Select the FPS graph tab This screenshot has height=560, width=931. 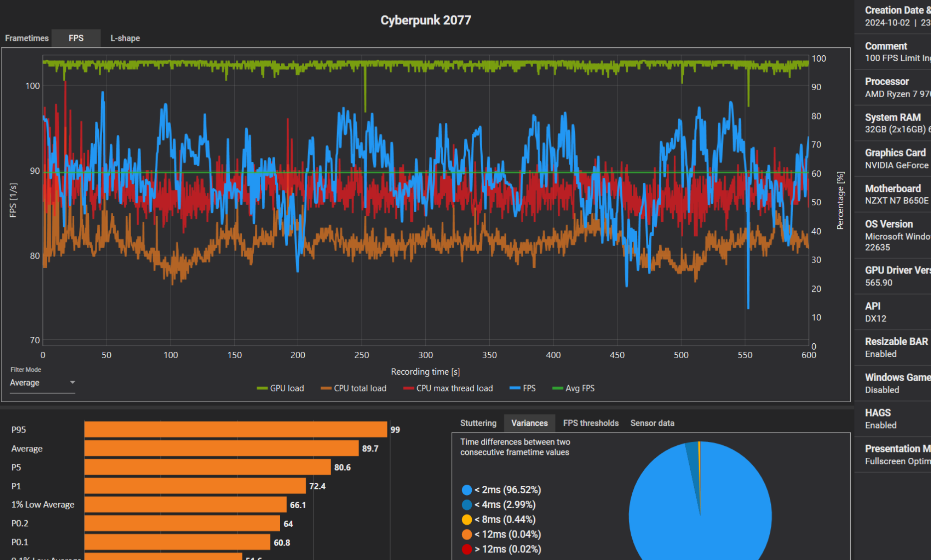(76, 38)
